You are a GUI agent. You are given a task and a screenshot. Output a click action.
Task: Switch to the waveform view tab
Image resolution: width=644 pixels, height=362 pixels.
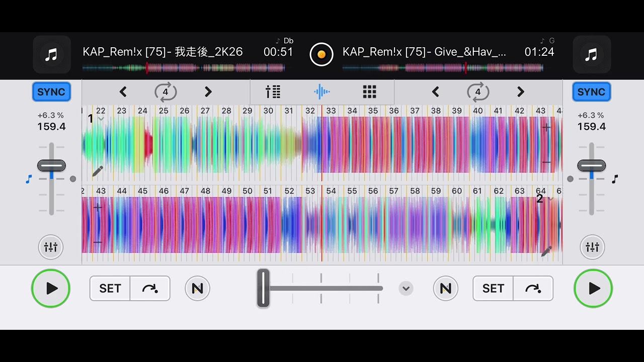pos(321,92)
